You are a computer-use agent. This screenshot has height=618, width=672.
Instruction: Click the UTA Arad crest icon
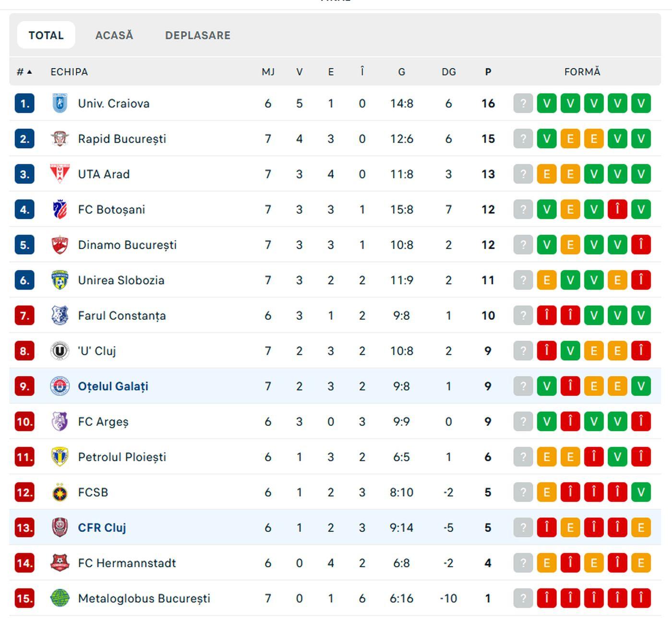60,174
